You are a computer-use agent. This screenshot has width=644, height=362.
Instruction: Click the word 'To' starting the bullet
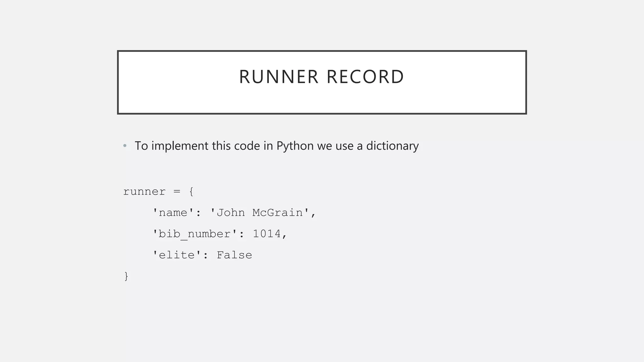point(141,146)
